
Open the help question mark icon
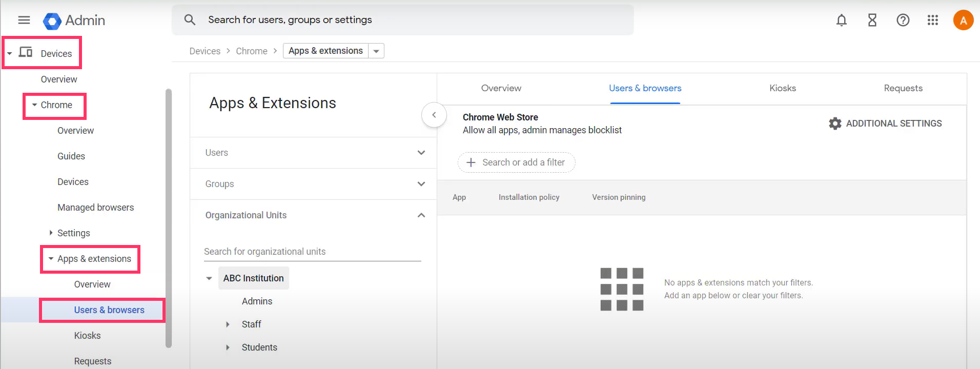903,20
